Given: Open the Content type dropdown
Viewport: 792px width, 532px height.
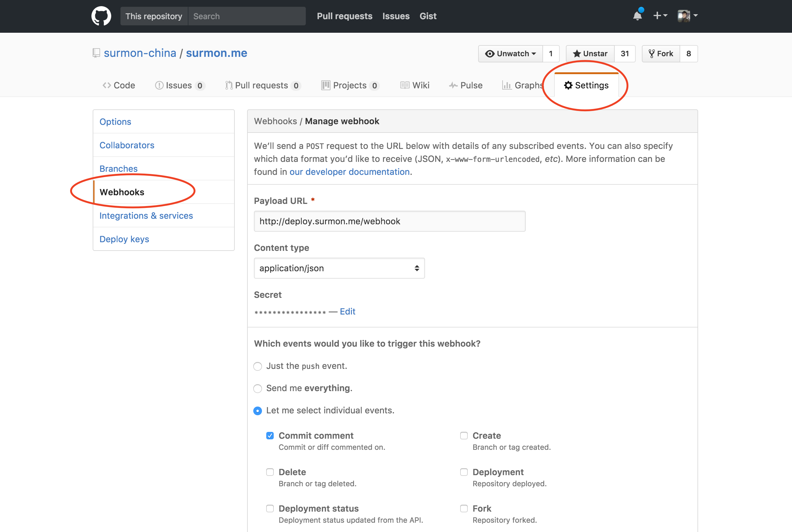Looking at the screenshot, I should [339, 268].
